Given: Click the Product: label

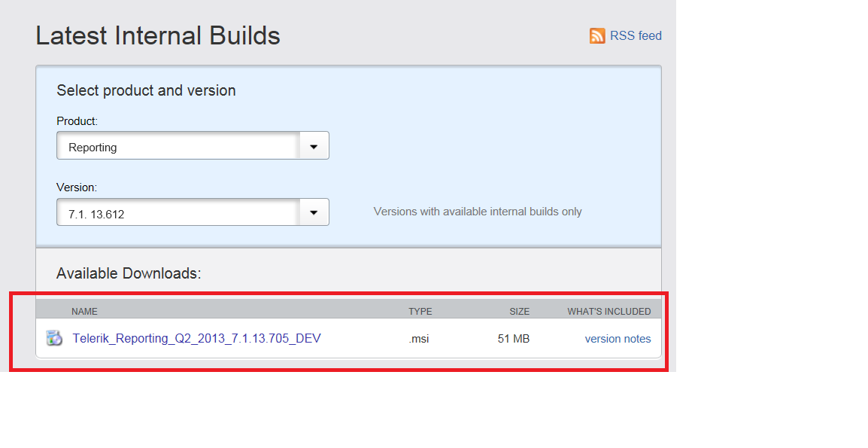Looking at the screenshot, I should [77, 121].
